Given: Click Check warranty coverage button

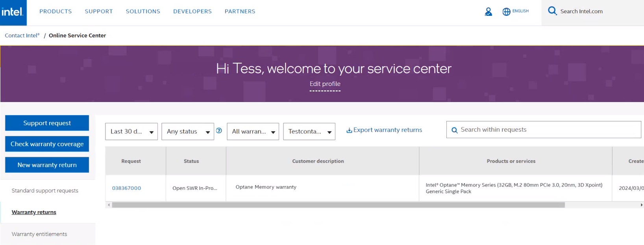Looking at the screenshot, I should click(x=47, y=144).
